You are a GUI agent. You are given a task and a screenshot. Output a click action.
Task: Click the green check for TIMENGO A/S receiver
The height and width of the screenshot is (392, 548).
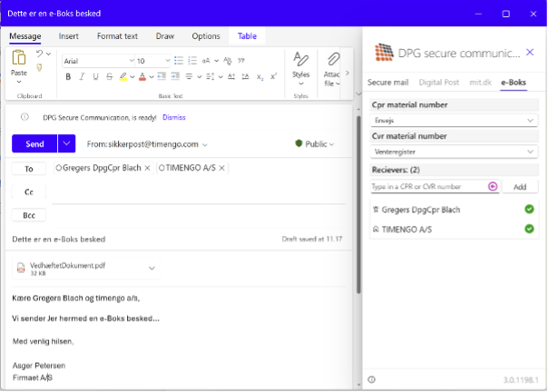click(529, 229)
